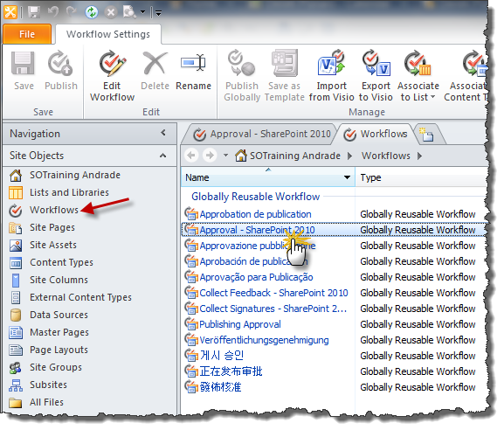Open Master Pages in navigation
Screen dimensions: 504x430
[59, 332]
